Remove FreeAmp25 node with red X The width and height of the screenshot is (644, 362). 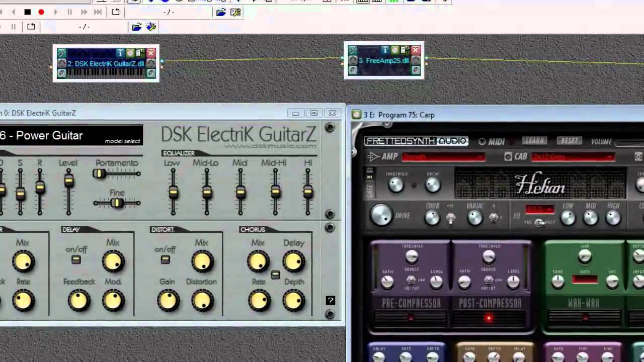tap(416, 50)
